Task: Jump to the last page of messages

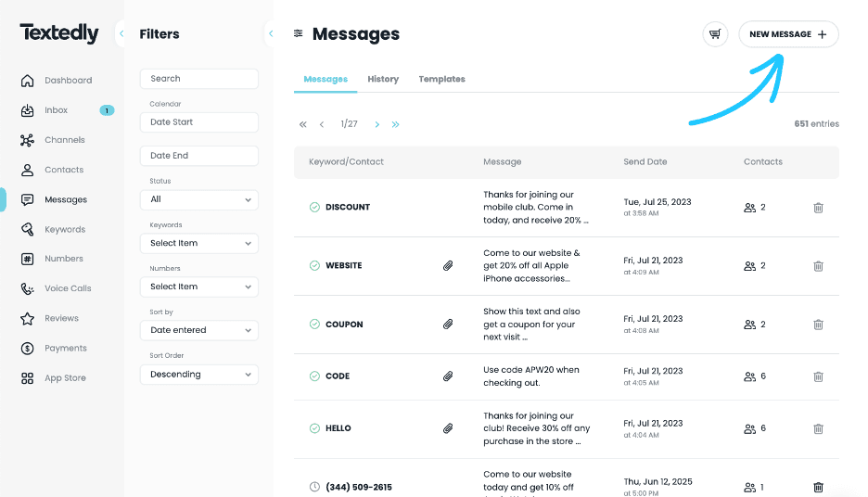Action: 396,124
